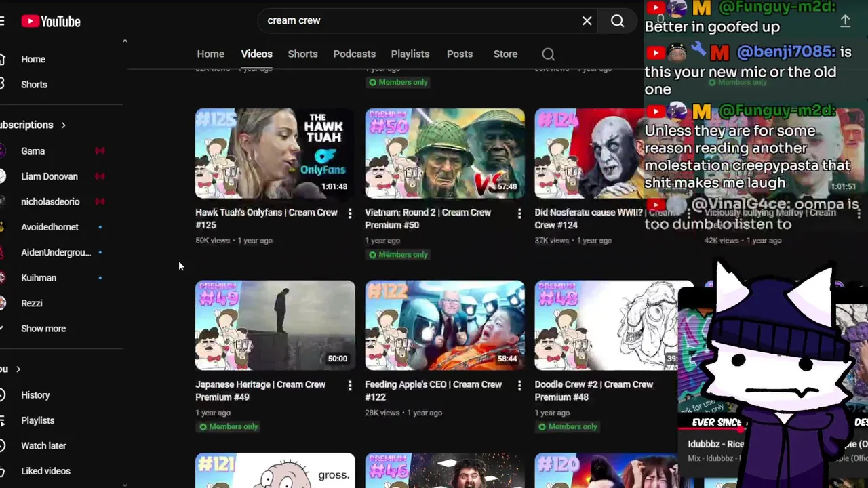868x488 pixels.
Task: Click the upload arrow icon in chat overlay
Action: 845,21
